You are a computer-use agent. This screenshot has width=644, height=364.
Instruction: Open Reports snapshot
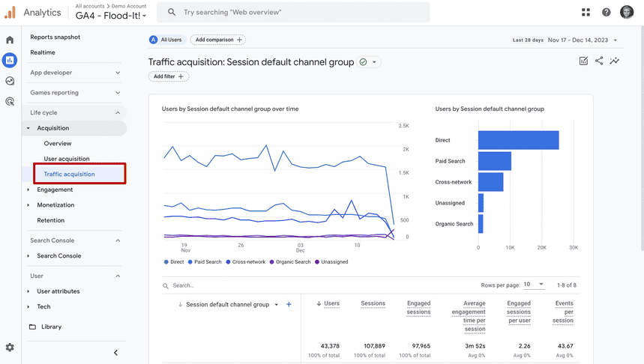point(55,37)
